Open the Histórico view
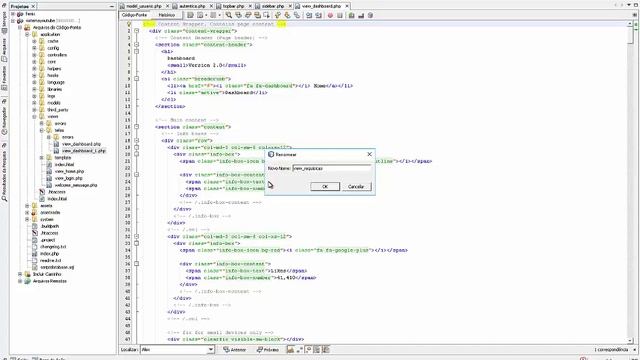The height and width of the screenshot is (360, 640). click(167, 15)
